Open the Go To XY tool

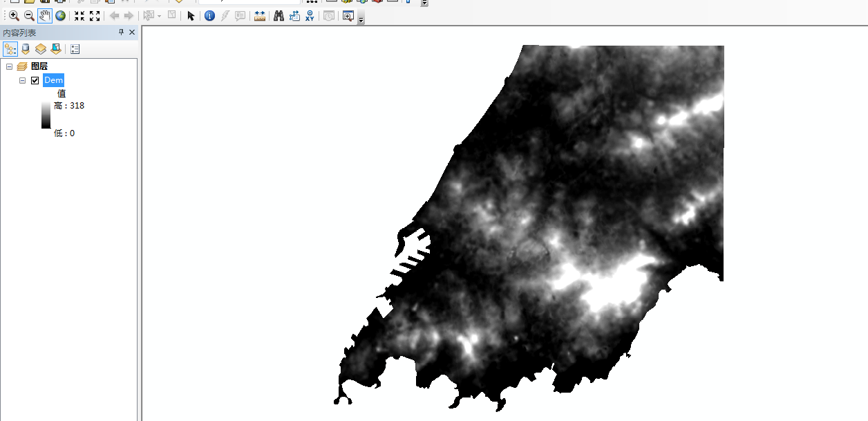coord(310,15)
